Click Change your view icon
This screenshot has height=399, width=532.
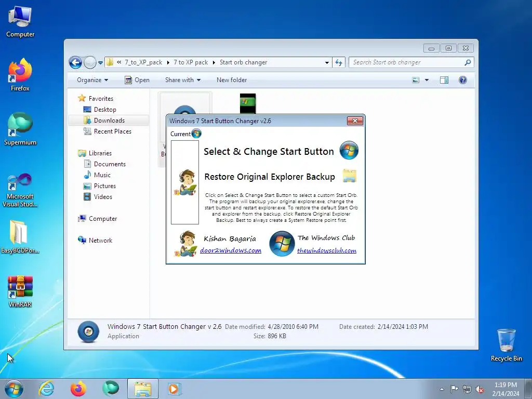(x=416, y=80)
